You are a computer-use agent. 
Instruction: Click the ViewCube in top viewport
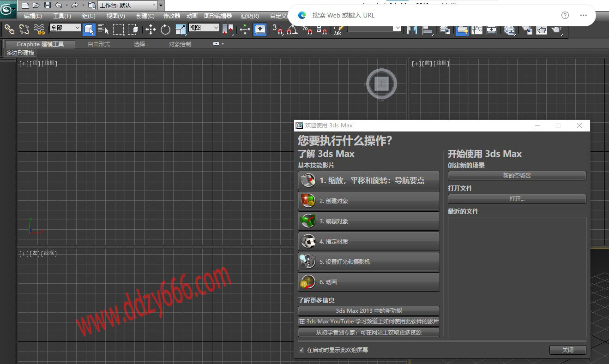click(381, 84)
